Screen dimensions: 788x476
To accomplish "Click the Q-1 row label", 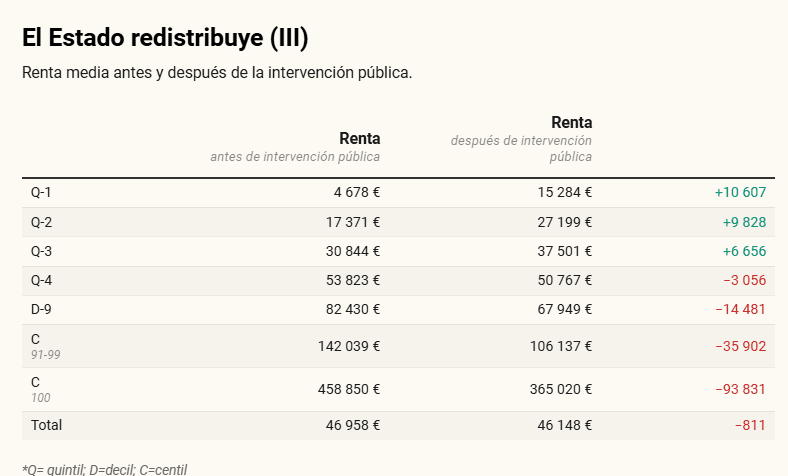I will pos(41,192).
